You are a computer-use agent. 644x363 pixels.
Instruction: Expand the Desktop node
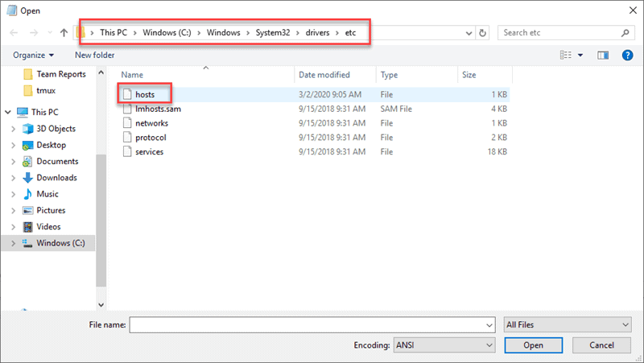pyautogui.click(x=13, y=145)
